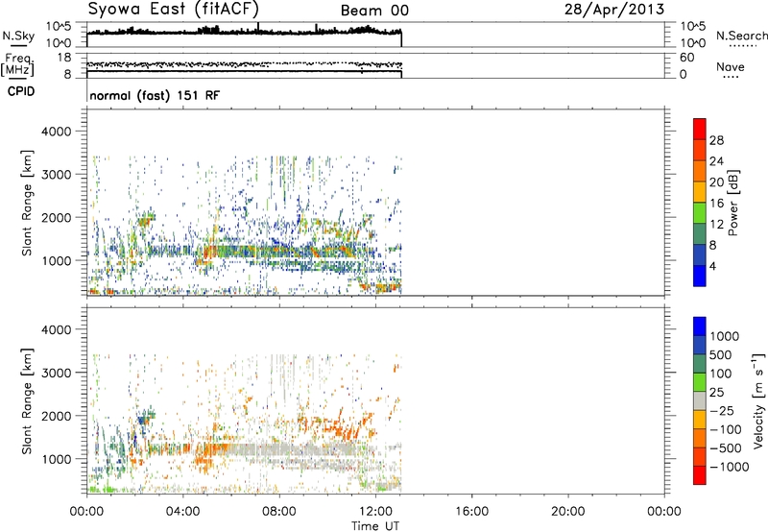
Task: Pick the light green 25-100 Velocity colorbar segment
Action: point(700,382)
